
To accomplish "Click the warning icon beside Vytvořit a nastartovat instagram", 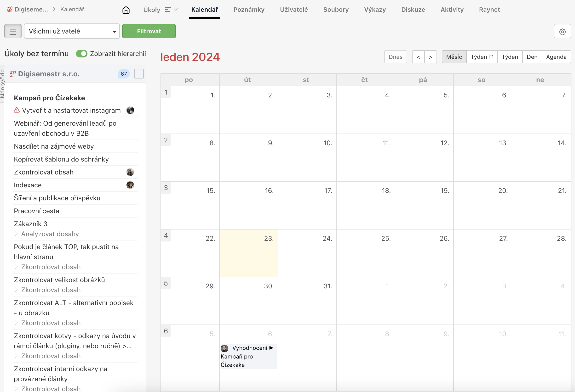I will 17,110.
